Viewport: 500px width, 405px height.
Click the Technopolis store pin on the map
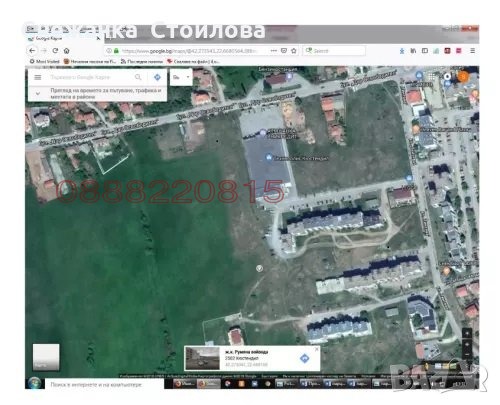pyautogui.click(x=269, y=157)
